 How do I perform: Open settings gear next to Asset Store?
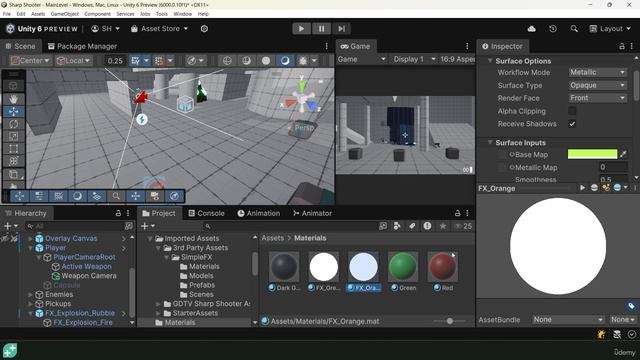point(204,29)
